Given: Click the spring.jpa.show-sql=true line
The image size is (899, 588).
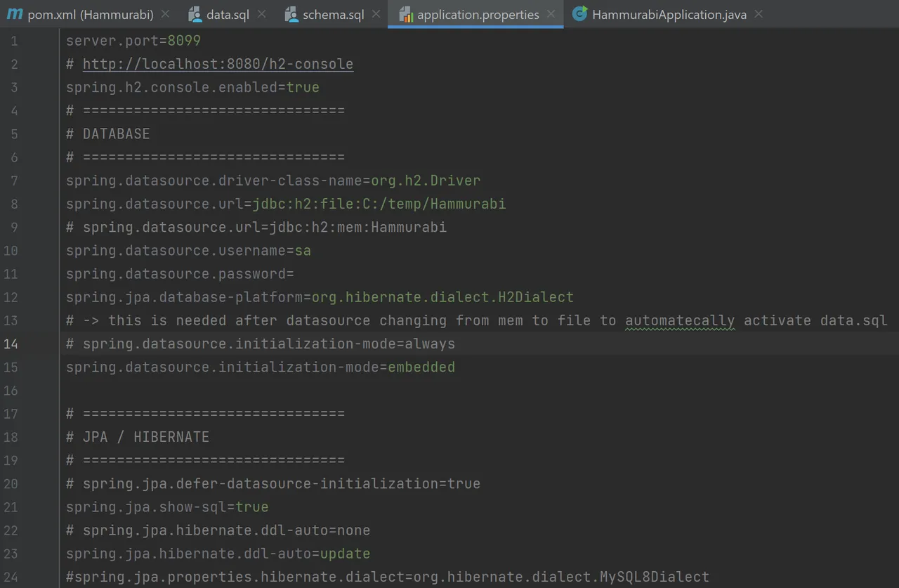Looking at the screenshot, I should point(167,507).
